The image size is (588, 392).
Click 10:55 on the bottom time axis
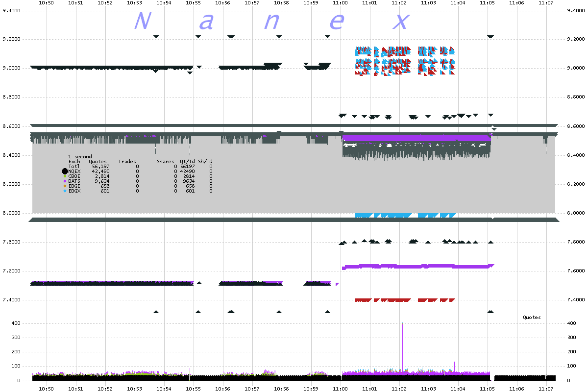pyautogui.click(x=194, y=388)
